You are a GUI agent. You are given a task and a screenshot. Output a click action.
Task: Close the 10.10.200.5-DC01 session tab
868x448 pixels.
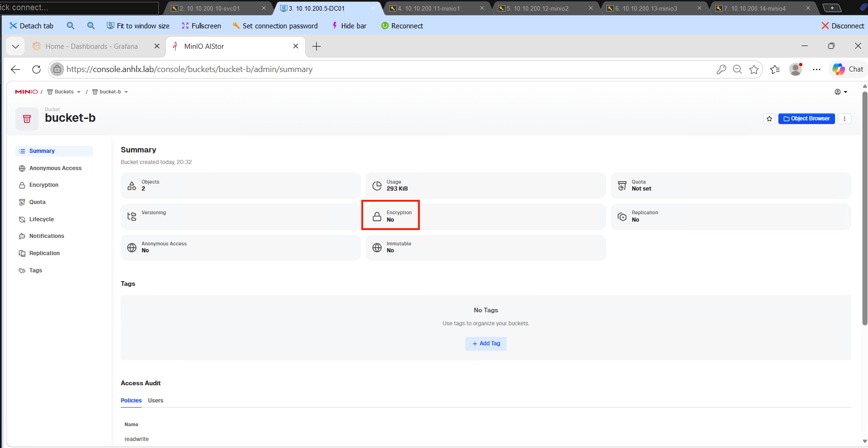point(372,8)
